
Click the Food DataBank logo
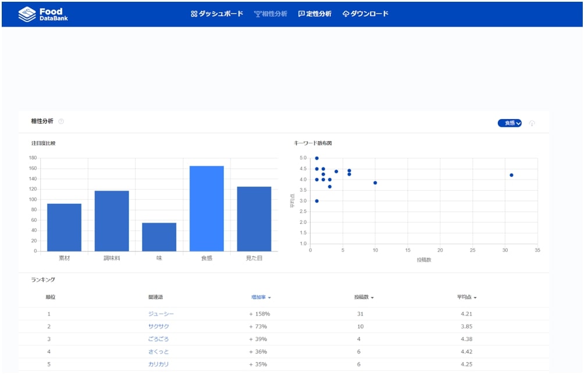coord(44,14)
